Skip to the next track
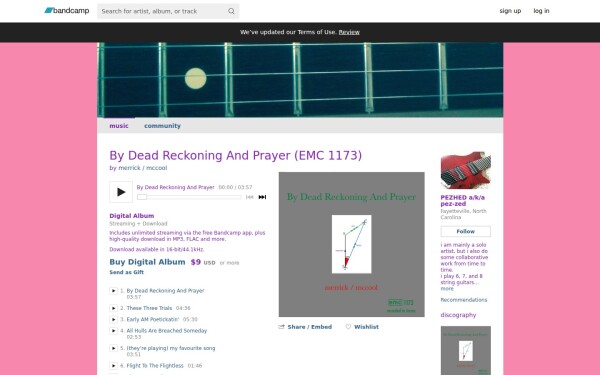600x375 pixels. [262, 197]
